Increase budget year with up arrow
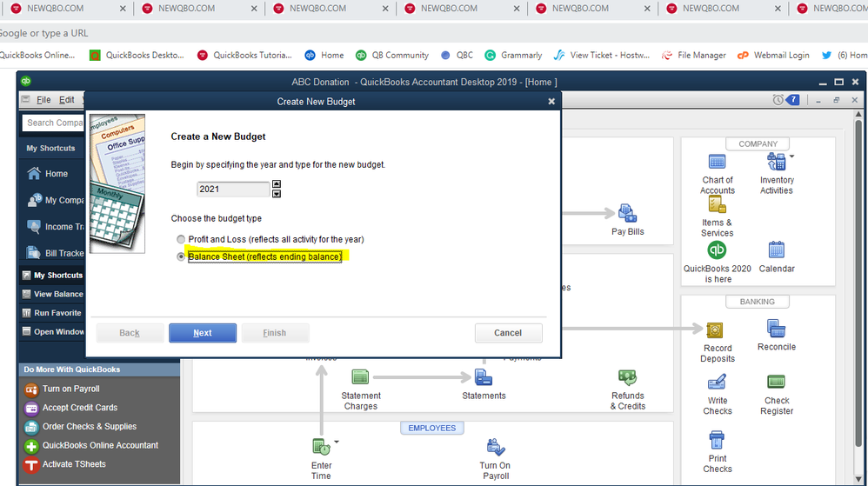Image resolution: width=868 pixels, height=486 pixels. pyautogui.click(x=277, y=183)
